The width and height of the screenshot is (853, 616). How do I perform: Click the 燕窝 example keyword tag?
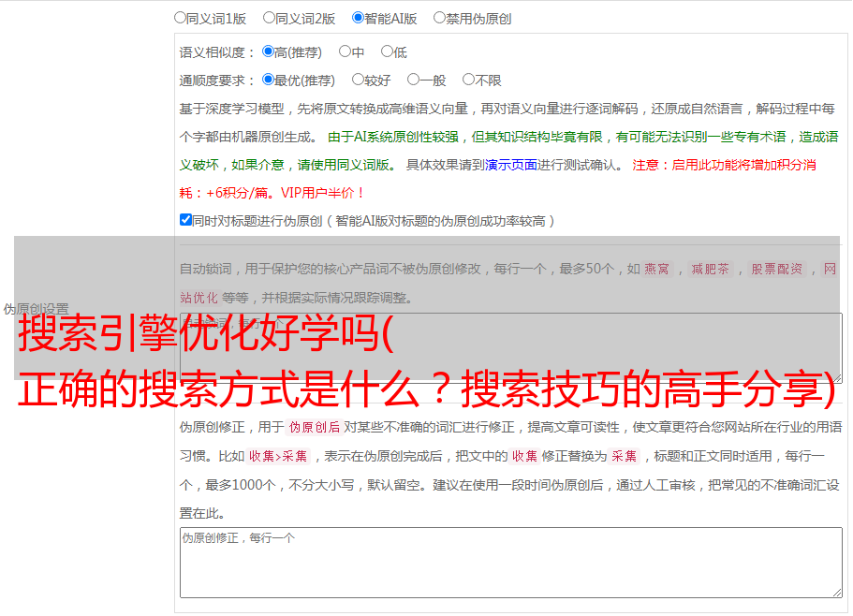click(656, 269)
